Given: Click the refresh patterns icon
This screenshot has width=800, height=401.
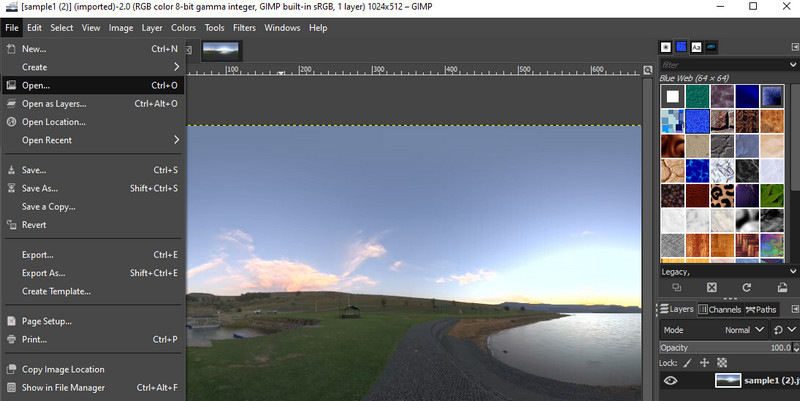Looking at the screenshot, I should [x=747, y=287].
